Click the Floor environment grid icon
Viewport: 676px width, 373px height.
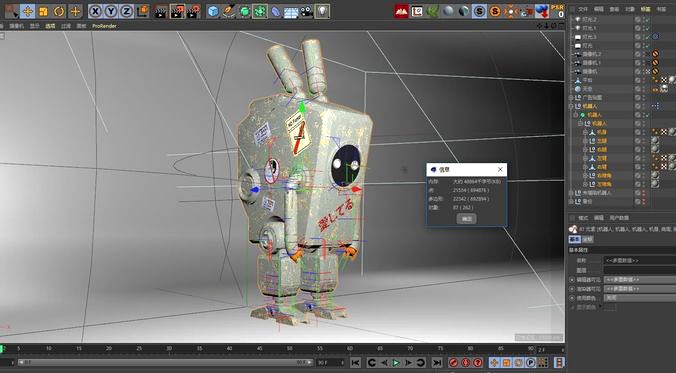[x=291, y=12]
